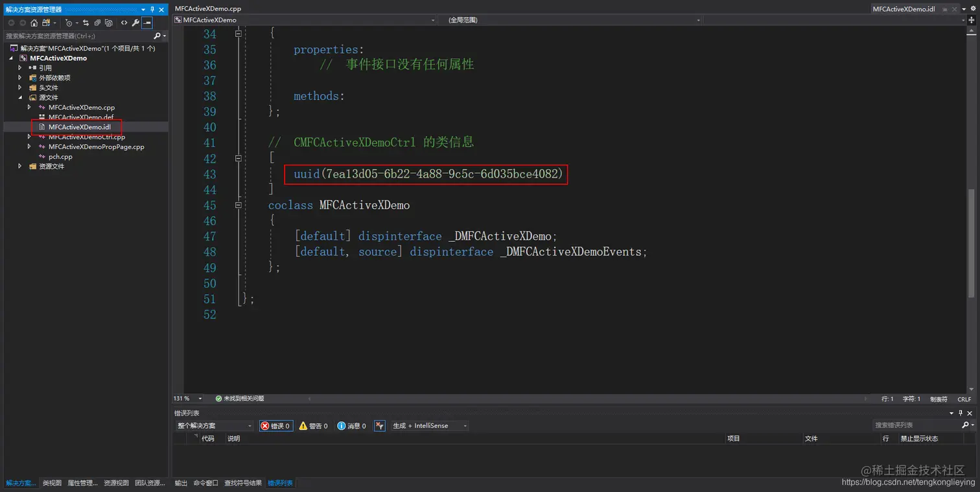Image resolution: width=980 pixels, height=492 pixels.
Task: Toggle the 消息 0 filter button
Action: pos(352,426)
